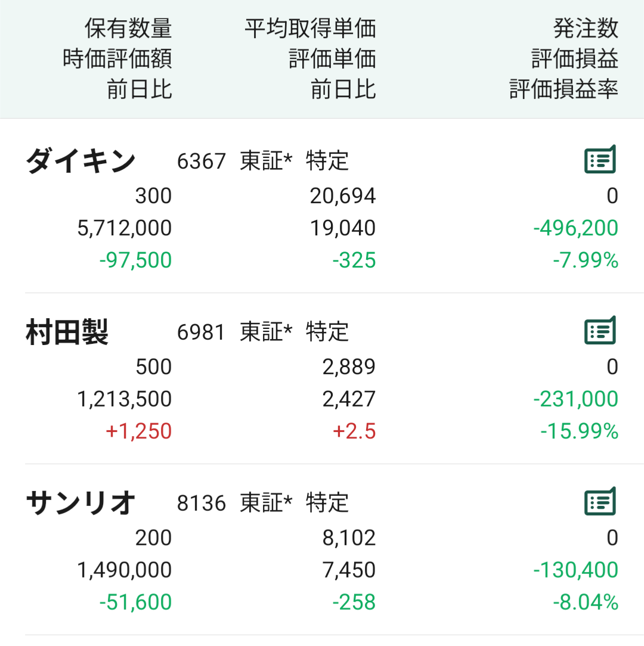Screen dimensions: 644x646
Task: Tap the 発注数 column header
Action: point(586,28)
